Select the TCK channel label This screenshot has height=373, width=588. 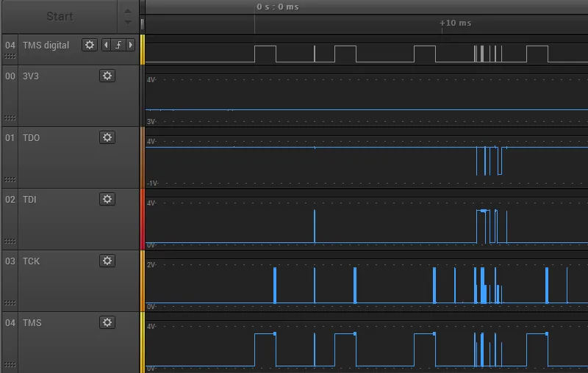click(31, 261)
